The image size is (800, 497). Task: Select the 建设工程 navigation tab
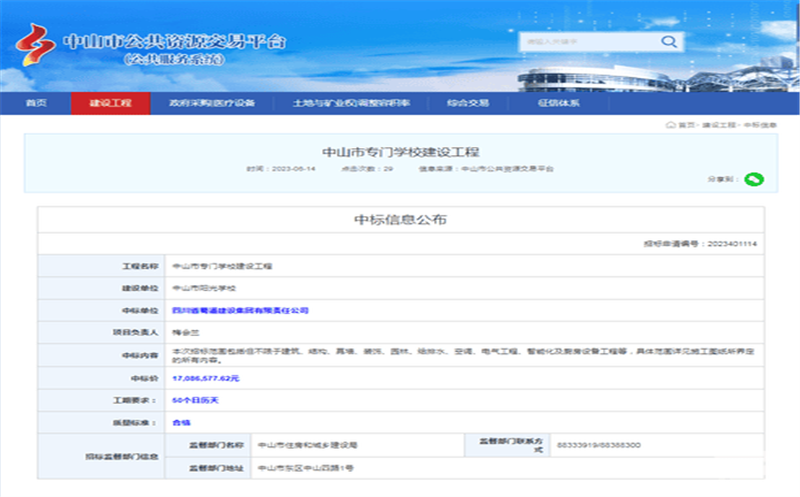pos(110,103)
